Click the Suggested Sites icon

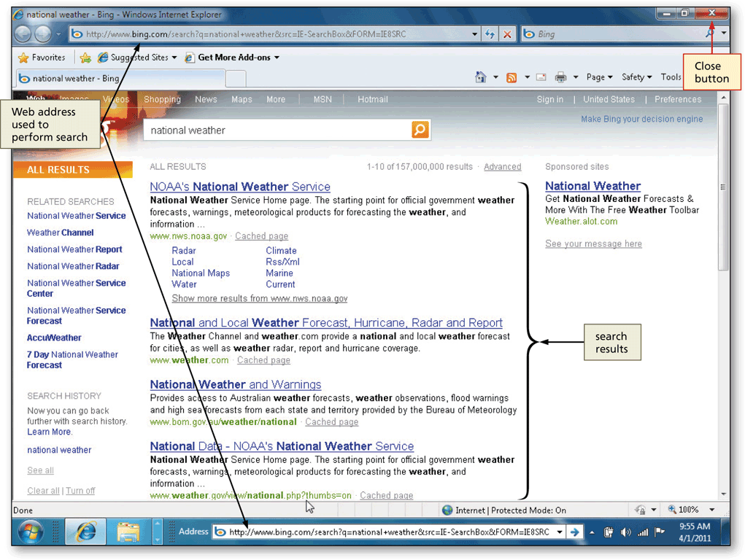click(103, 58)
